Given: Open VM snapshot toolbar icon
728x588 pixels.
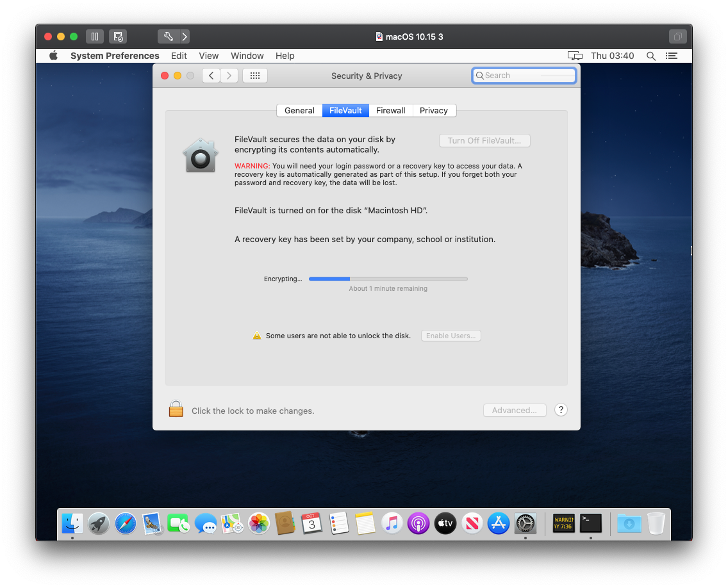Looking at the screenshot, I should pos(117,37).
